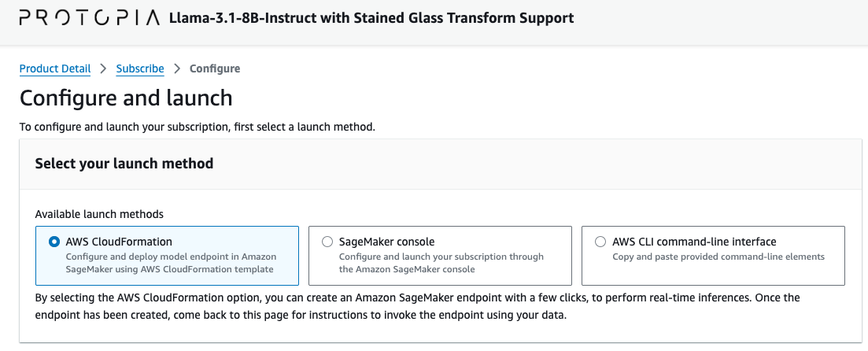
Task: Select the AWS CloudFormation radio button
Action: click(x=54, y=242)
